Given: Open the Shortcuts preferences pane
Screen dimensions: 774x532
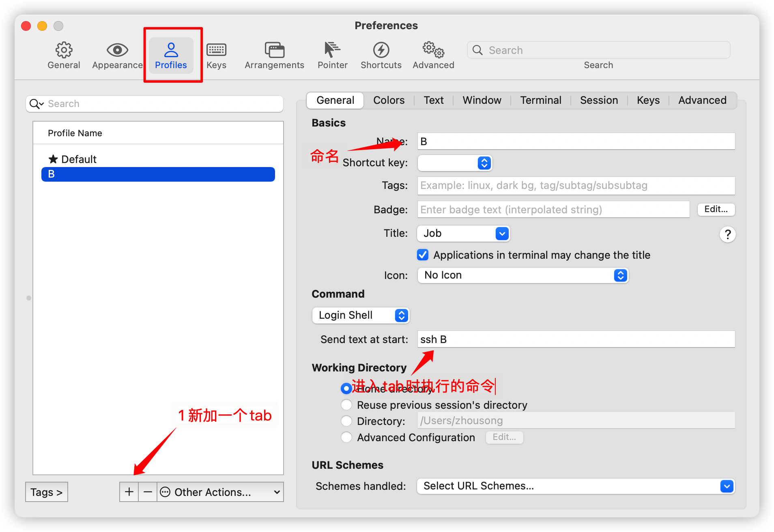Looking at the screenshot, I should click(381, 56).
